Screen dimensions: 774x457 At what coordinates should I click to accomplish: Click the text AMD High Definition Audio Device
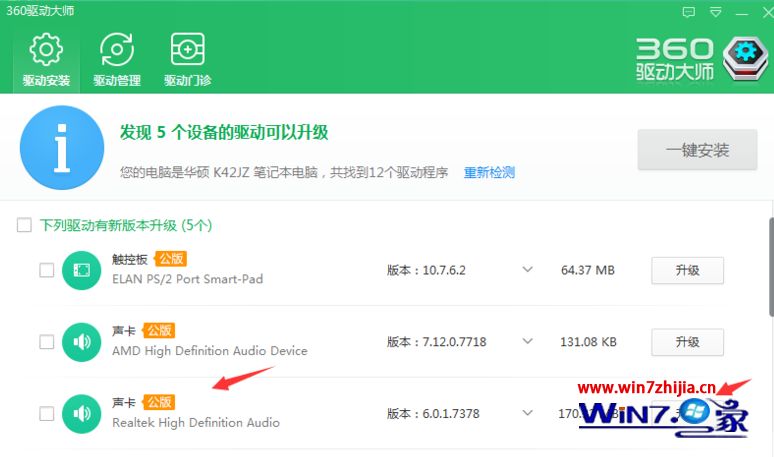210,350
